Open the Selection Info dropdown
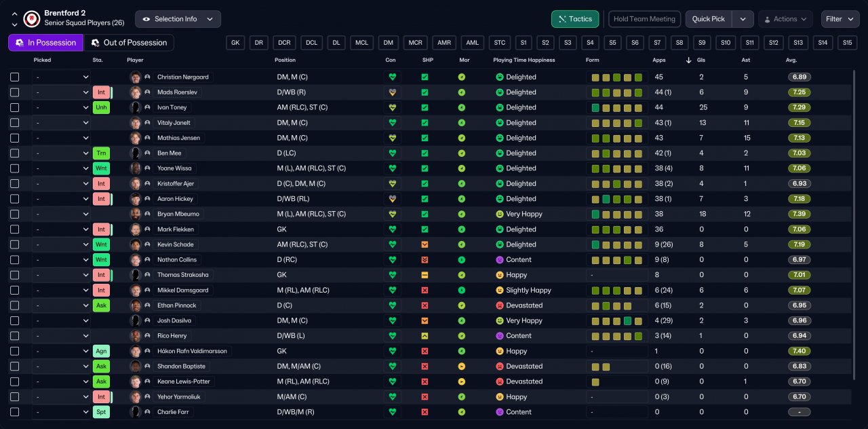This screenshot has width=868, height=429. click(178, 19)
